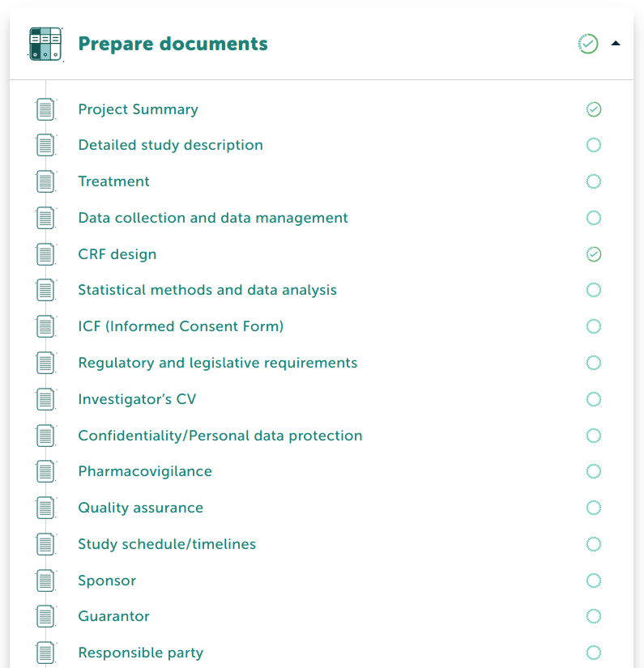Toggle the completed status circle for Project Summary
This screenshot has height=668, width=644.
(x=593, y=109)
